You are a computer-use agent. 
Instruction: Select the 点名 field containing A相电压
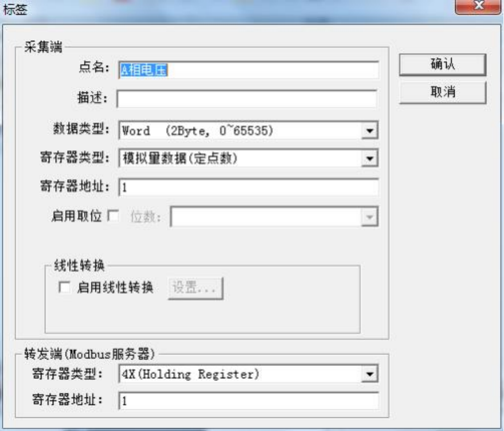pos(249,70)
